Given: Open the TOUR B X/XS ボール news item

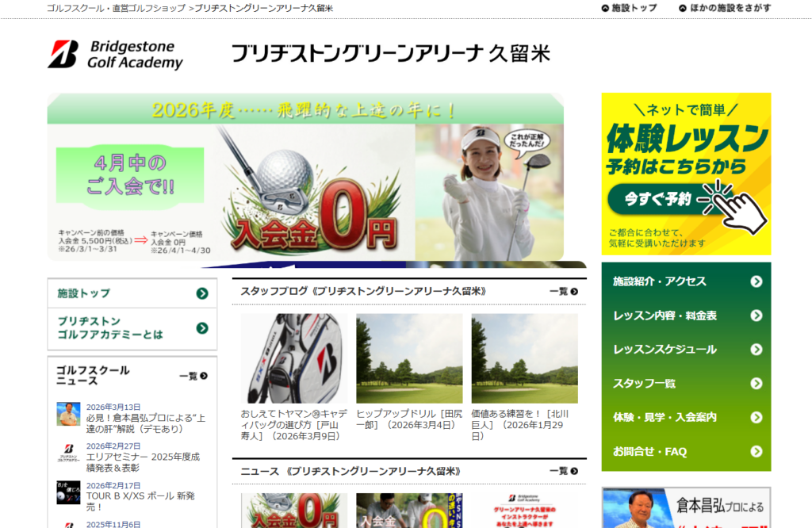Looking at the screenshot, I should 140,495.
